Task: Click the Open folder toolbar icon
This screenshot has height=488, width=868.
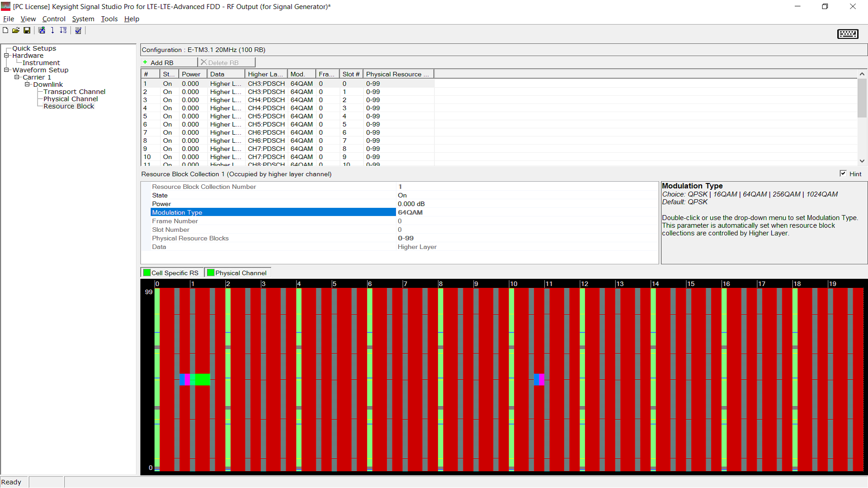Action: [x=16, y=30]
